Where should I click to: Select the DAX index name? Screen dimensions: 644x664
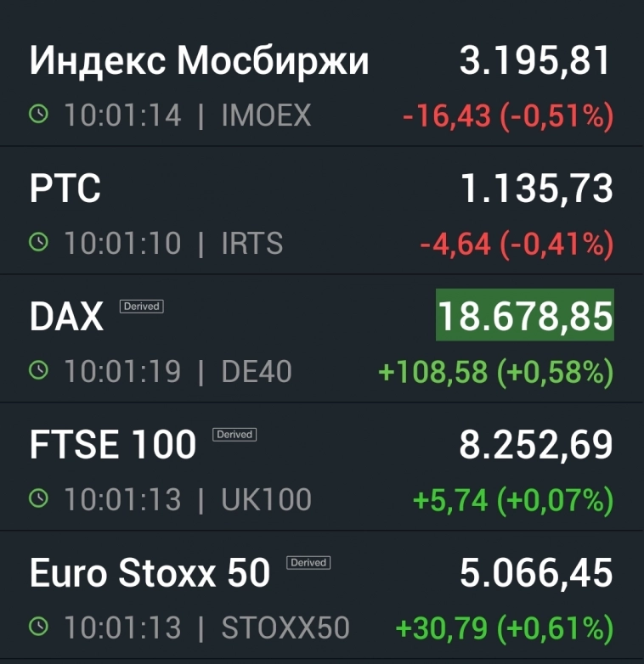pyautogui.click(x=66, y=318)
